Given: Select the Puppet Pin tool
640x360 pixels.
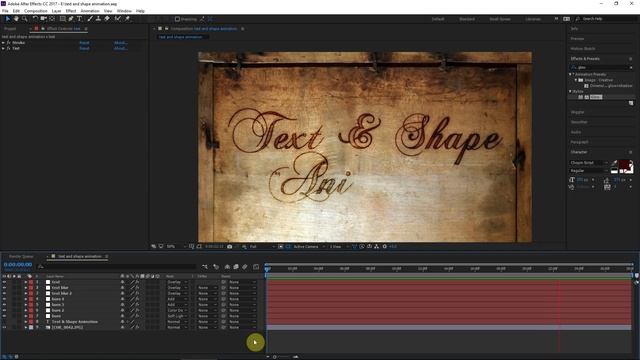Looking at the screenshot, I should pos(127,19).
